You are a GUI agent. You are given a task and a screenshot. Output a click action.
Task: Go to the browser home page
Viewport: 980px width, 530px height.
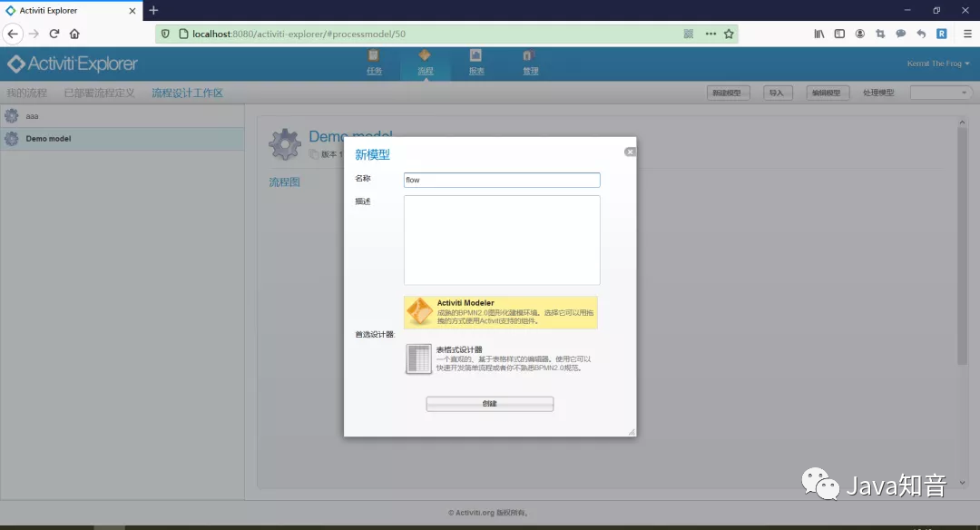74,34
